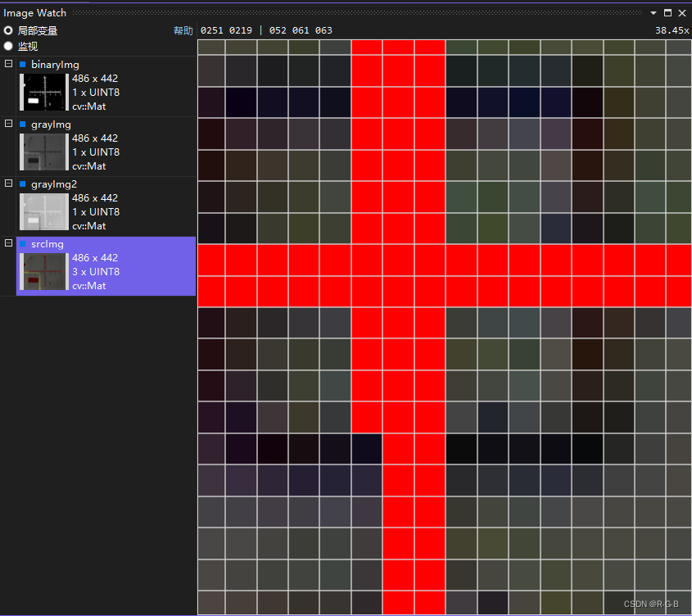Click 'cv::Mat' type under grayImg2
This screenshot has height=616, width=692.
pyautogui.click(x=89, y=226)
